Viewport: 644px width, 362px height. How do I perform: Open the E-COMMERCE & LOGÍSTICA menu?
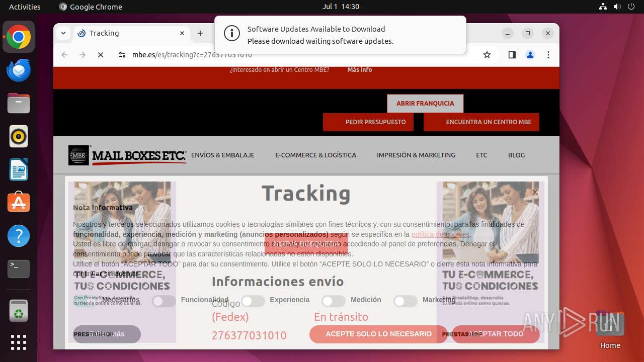[x=315, y=155]
